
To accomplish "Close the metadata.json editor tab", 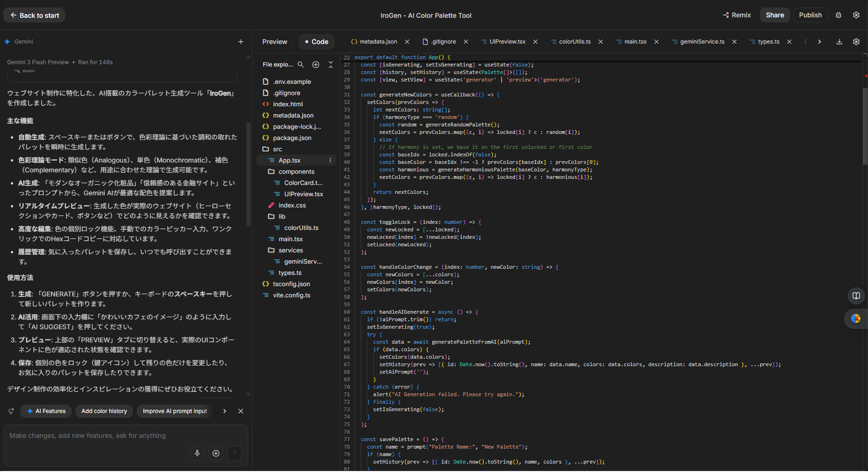I will click(x=407, y=42).
